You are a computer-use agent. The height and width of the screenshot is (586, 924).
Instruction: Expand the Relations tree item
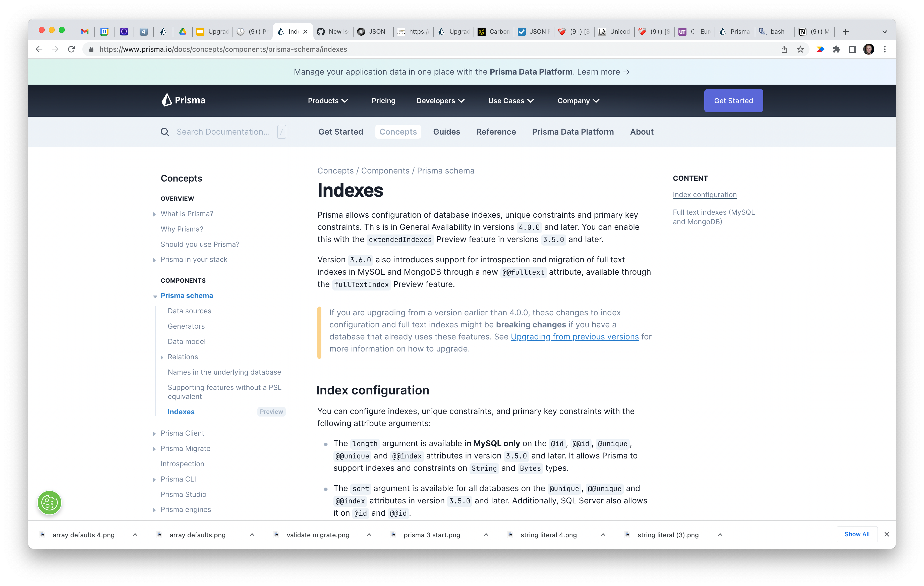[161, 357]
